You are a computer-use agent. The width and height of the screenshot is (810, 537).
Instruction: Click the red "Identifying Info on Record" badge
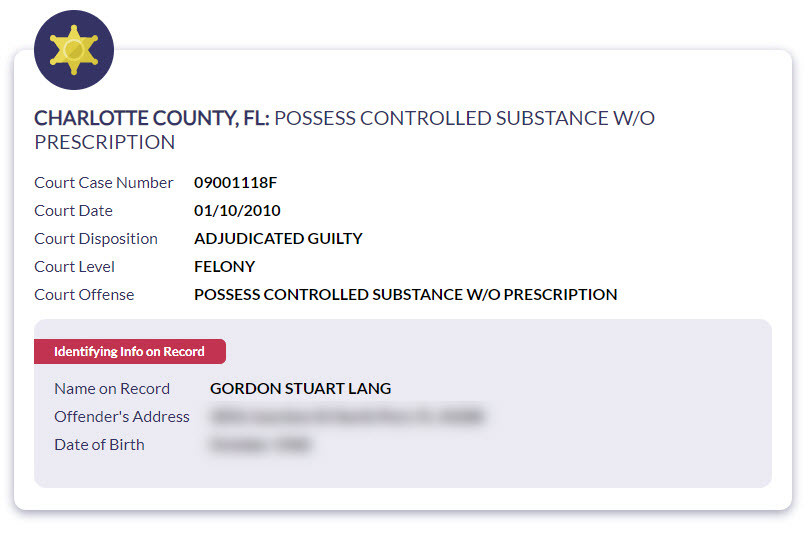coord(129,352)
